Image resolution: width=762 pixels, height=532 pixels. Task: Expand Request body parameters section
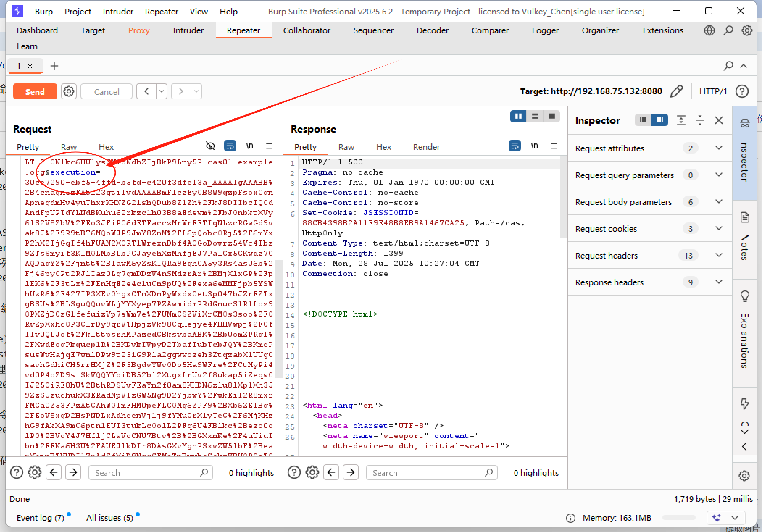pos(719,202)
